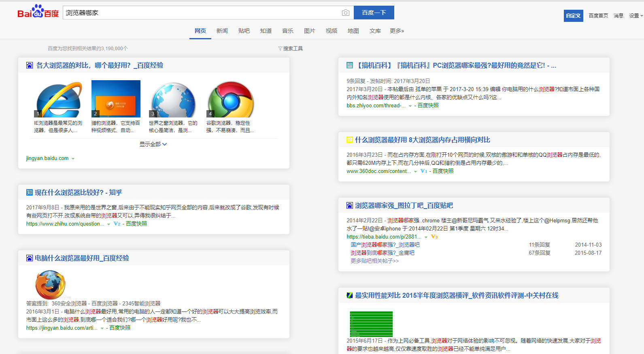This screenshot has height=354, width=644.
Task: Expand 显示全部 to show all browsers
Action: pos(153,144)
